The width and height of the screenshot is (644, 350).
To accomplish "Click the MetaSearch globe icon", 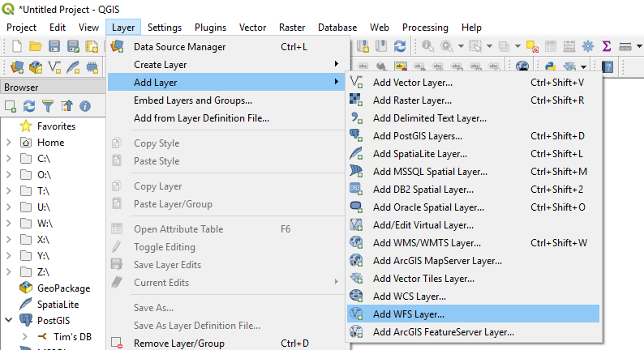I will pos(522,66).
